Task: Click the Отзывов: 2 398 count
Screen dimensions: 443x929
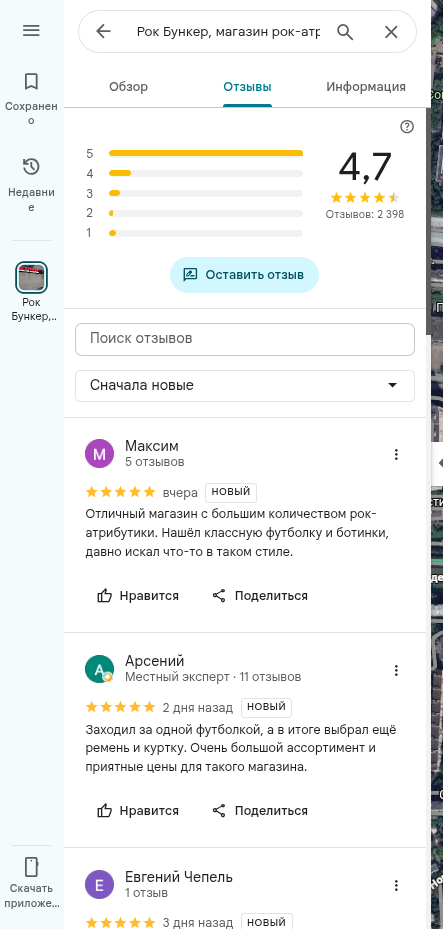Action: [x=365, y=214]
